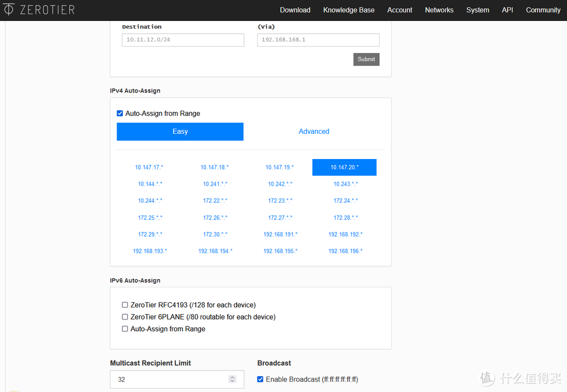This screenshot has height=392, width=567.
Task: Click the Via gateway input field
Action: (318, 40)
